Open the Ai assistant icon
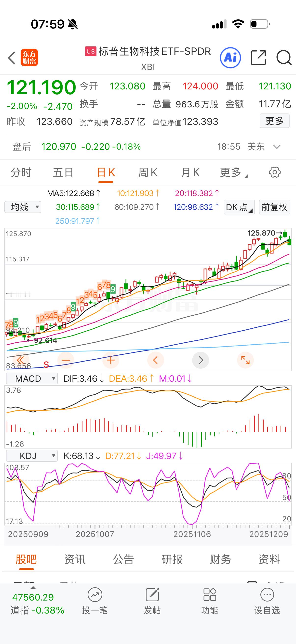Image resolution: width=296 pixels, height=644 pixels. point(230,58)
